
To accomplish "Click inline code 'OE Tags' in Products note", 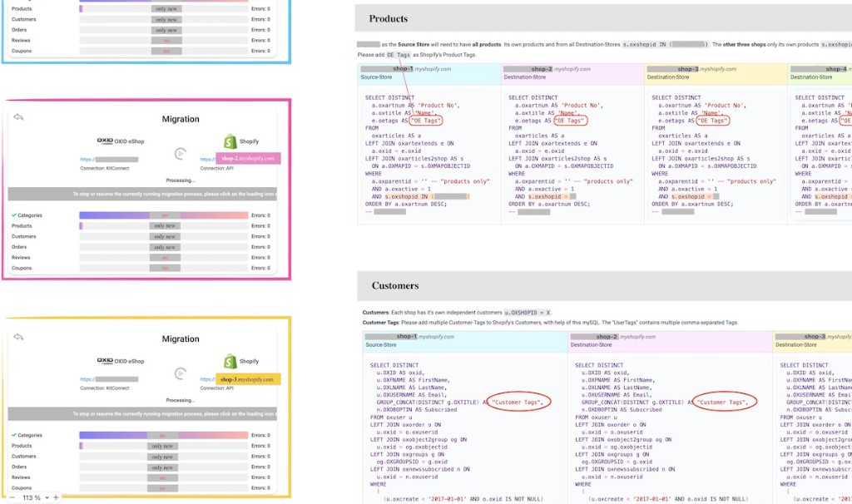I will [x=399, y=55].
